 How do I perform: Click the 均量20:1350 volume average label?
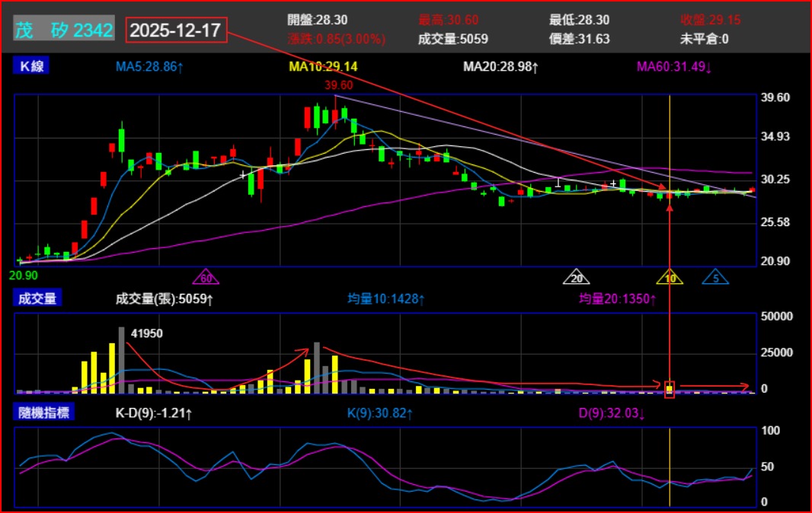coord(617,299)
